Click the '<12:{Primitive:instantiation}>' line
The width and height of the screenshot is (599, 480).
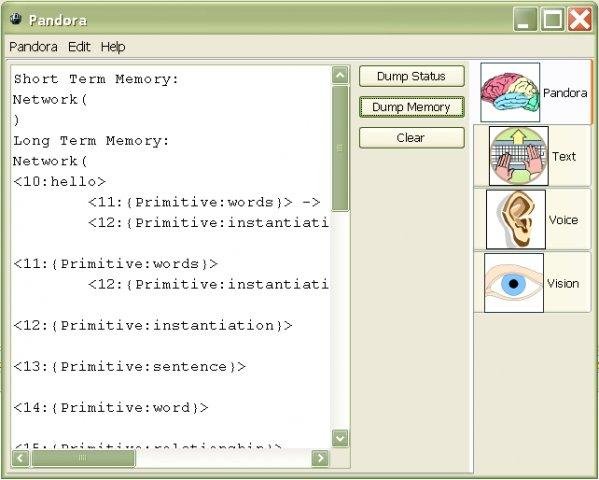pos(153,326)
